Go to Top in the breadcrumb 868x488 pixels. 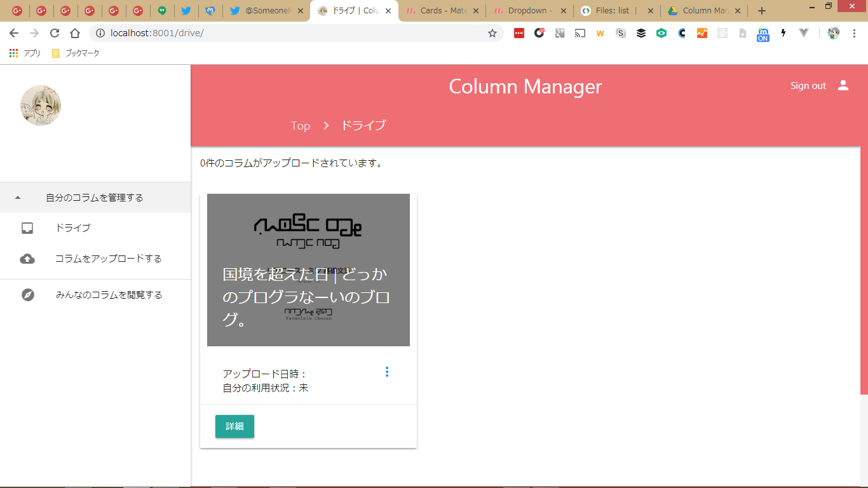pyautogui.click(x=301, y=126)
